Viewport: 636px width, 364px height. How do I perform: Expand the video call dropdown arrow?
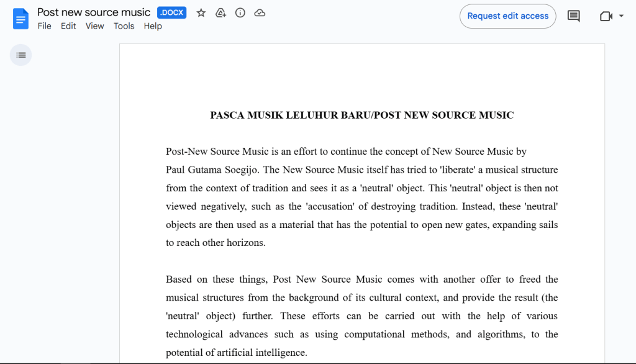621,16
